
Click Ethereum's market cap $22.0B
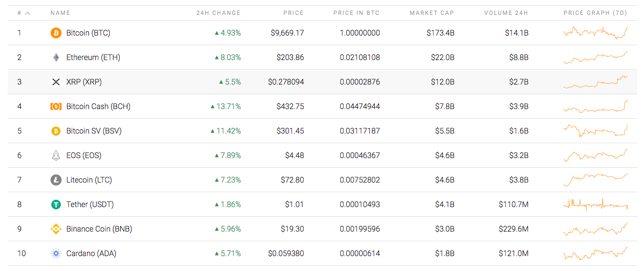[x=442, y=57]
